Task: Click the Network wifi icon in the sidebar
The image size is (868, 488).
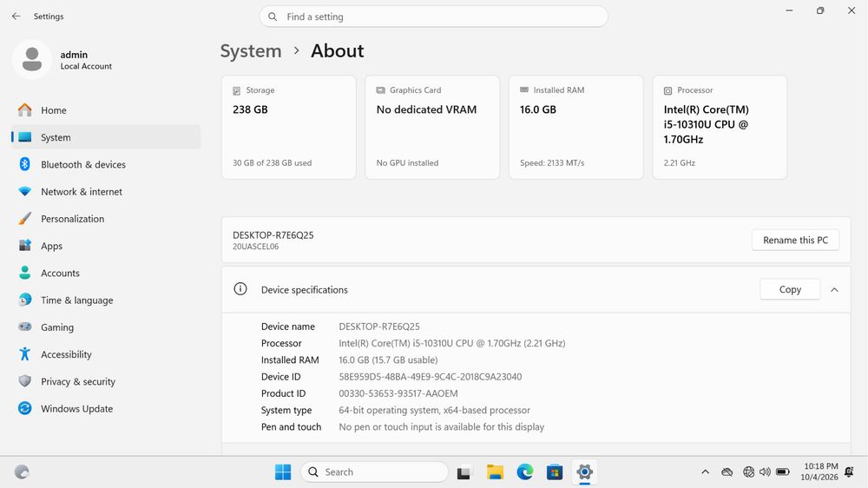Action: [x=25, y=192]
